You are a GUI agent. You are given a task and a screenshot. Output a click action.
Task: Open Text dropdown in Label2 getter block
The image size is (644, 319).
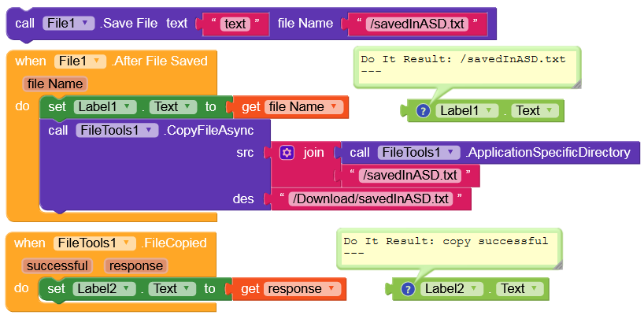click(520, 289)
